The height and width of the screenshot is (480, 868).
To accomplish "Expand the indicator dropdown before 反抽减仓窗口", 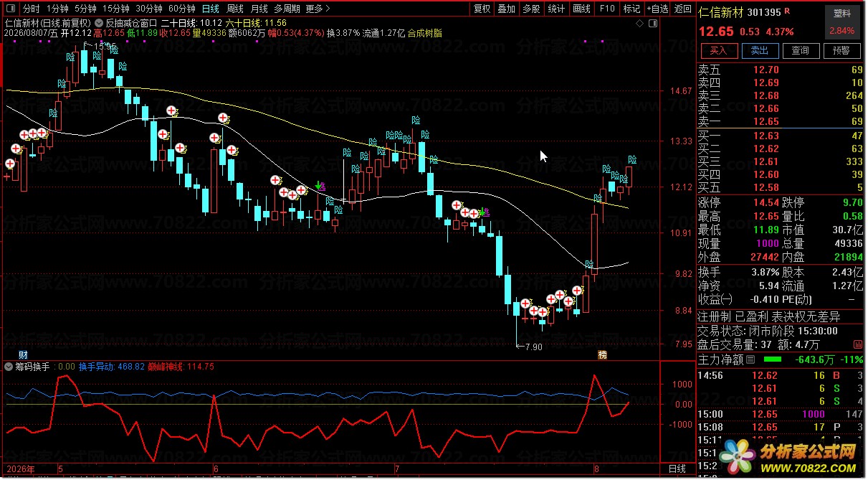I will point(100,23).
